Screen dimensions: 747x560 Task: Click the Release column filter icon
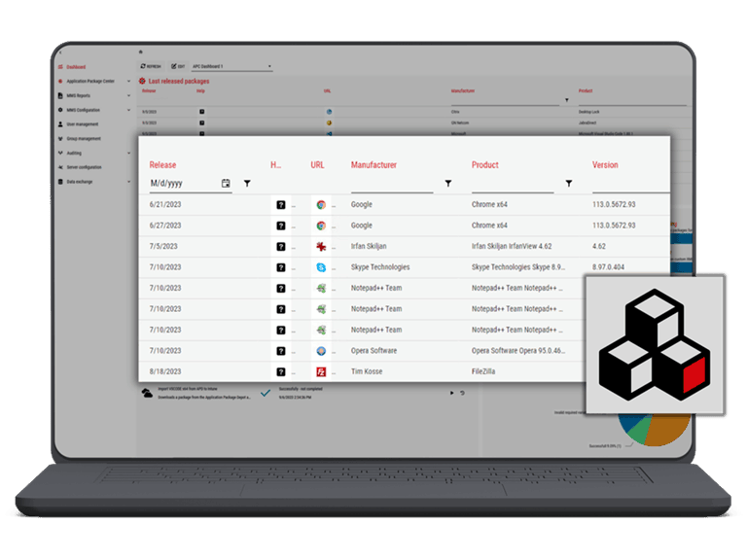(x=247, y=184)
